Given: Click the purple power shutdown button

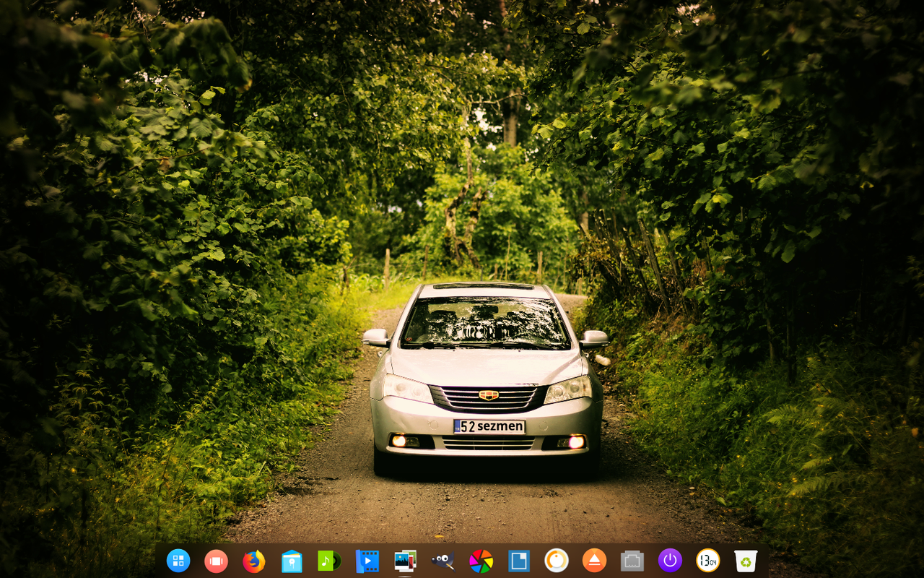Looking at the screenshot, I should click(x=670, y=561).
